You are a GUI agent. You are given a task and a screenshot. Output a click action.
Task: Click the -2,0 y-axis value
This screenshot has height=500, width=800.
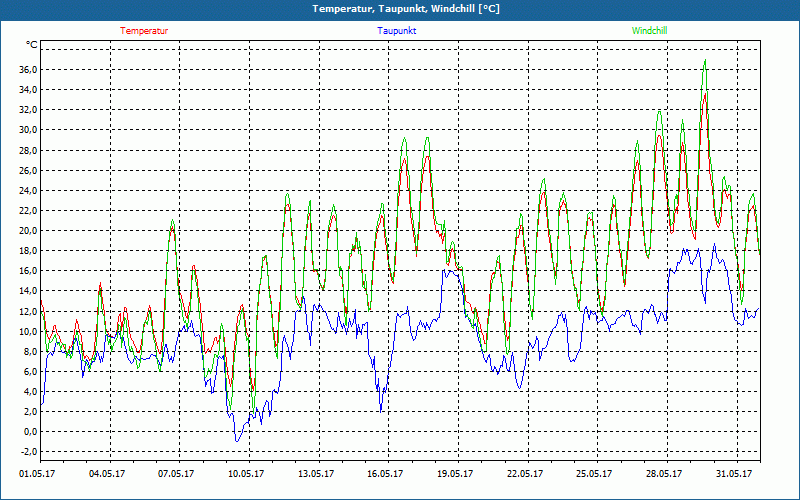tap(30, 452)
